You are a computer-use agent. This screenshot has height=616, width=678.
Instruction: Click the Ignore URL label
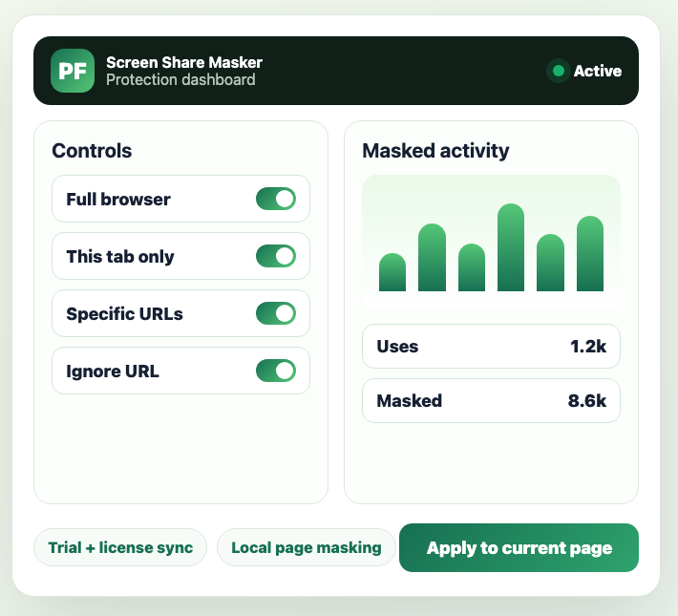(113, 372)
